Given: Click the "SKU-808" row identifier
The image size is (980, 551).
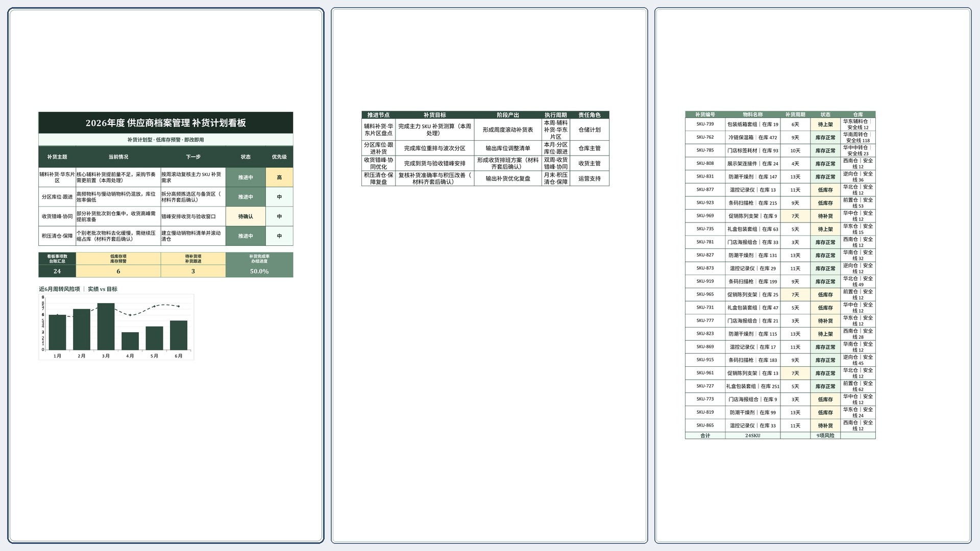Looking at the screenshot, I should 705,164.
